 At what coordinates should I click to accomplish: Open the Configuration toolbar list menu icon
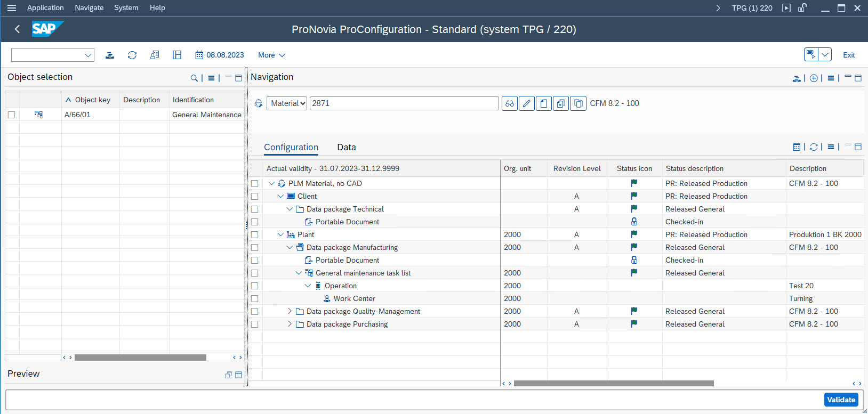click(831, 147)
